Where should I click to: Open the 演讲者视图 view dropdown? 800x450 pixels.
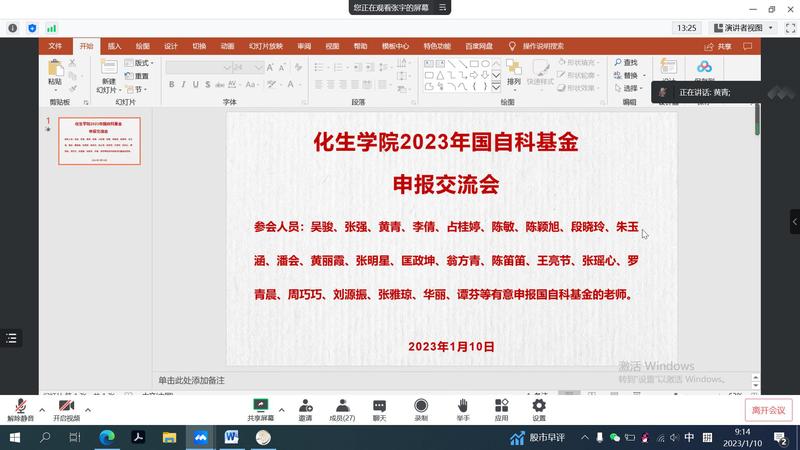743,28
